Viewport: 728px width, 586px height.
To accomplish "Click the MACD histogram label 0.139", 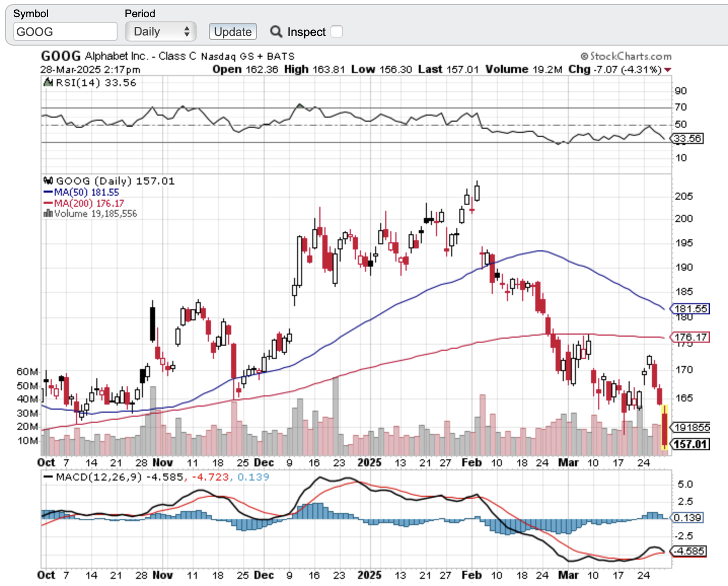I will point(687,518).
